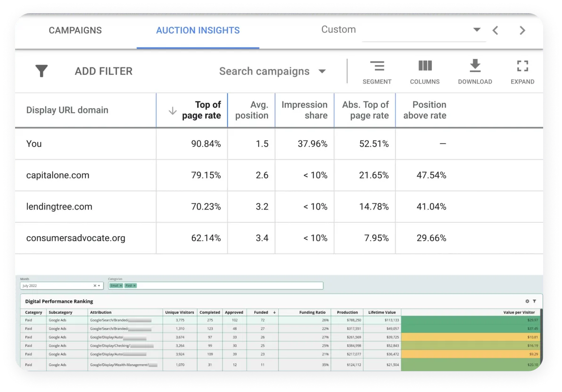Select the lendingtree.com row

click(279, 207)
